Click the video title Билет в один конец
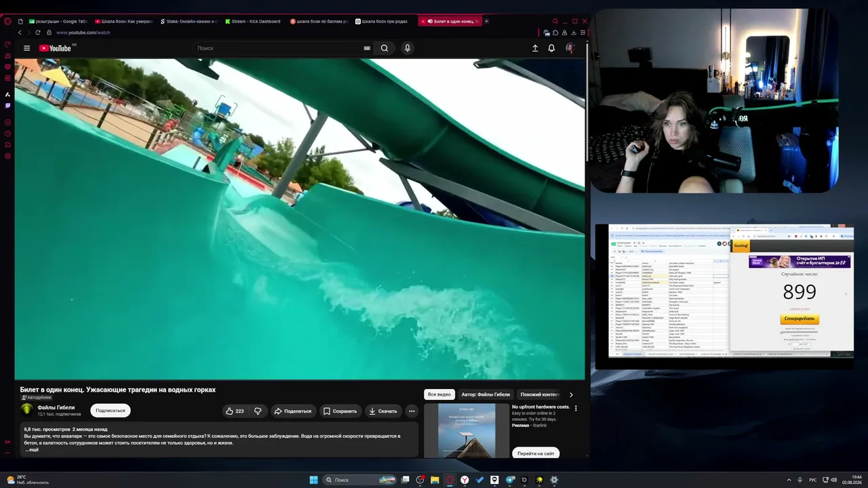This screenshot has height=488, width=868. tap(118, 390)
